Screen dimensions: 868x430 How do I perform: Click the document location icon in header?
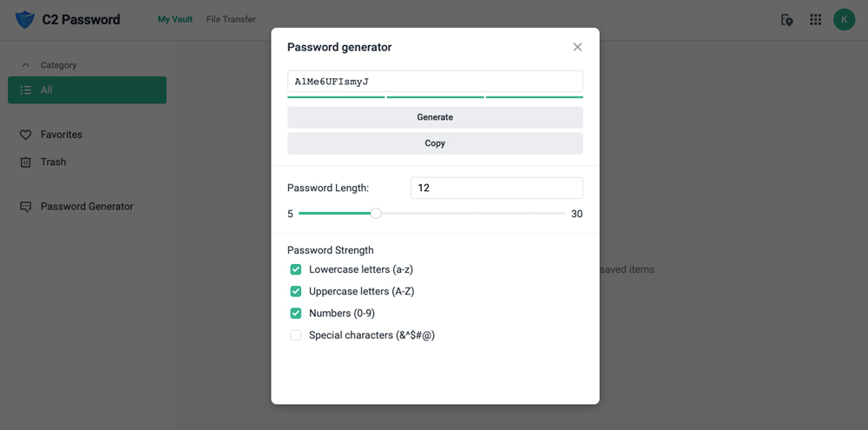786,20
